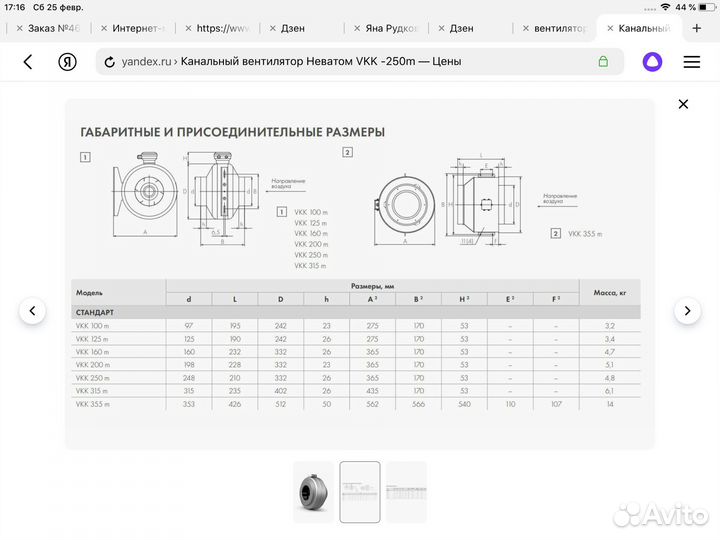
Task: Click the VKK 100 m table row label
Action: 92,326
